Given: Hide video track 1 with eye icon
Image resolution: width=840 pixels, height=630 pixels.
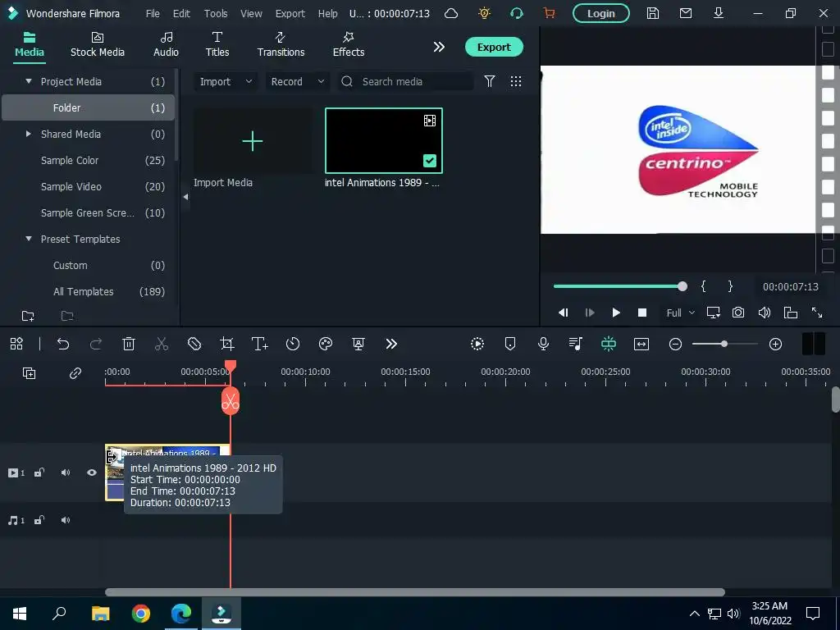Looking at the screenshot, I should [x=92, y=472].
